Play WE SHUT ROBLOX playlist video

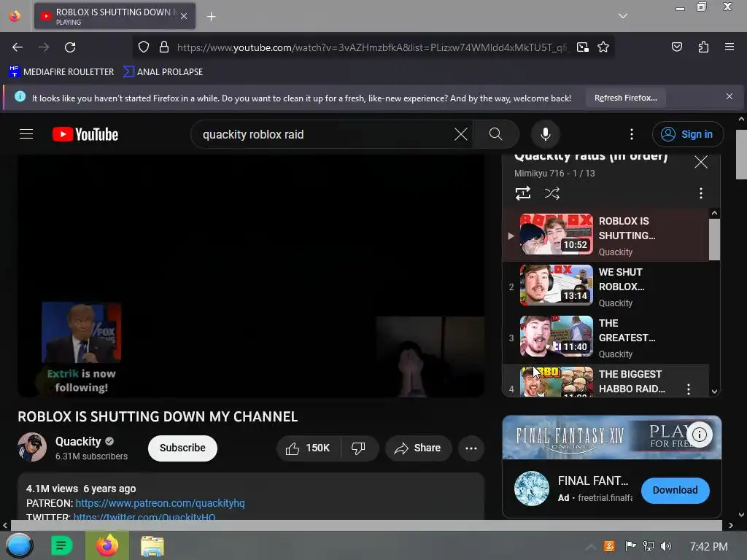coord(605,286)
